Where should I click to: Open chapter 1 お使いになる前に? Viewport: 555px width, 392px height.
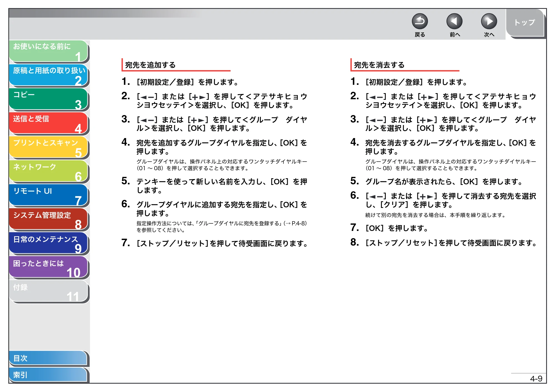[49, 51]
